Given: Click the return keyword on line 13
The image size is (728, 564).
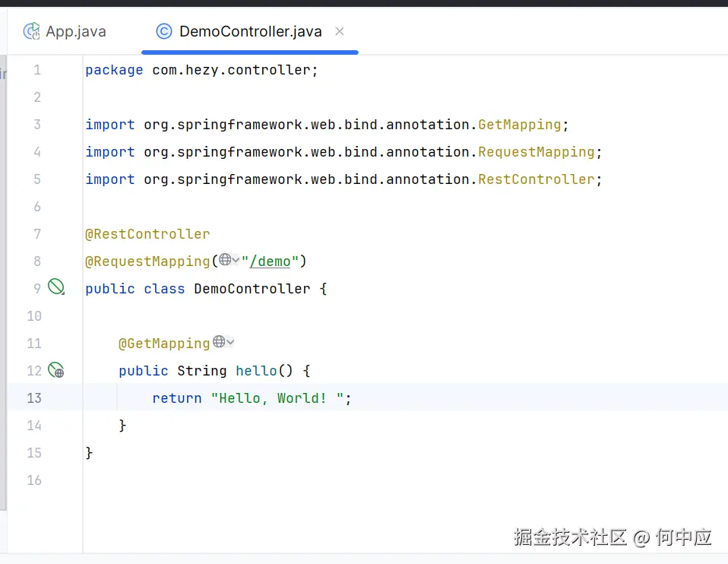Looking at the screenshot, I should point(177,398).
